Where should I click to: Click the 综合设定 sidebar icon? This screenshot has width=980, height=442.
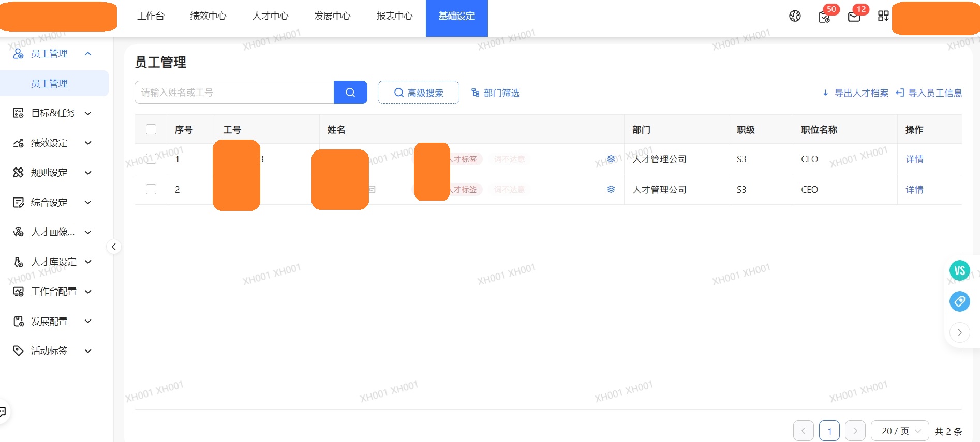18,202
